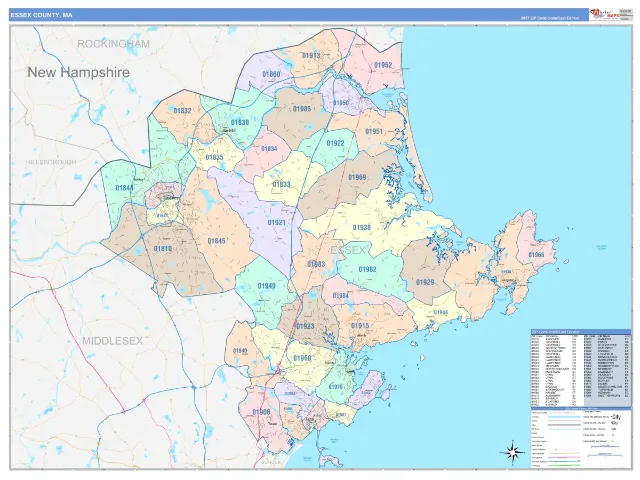Click ZIP code label 01915

[x=360, y=326]
